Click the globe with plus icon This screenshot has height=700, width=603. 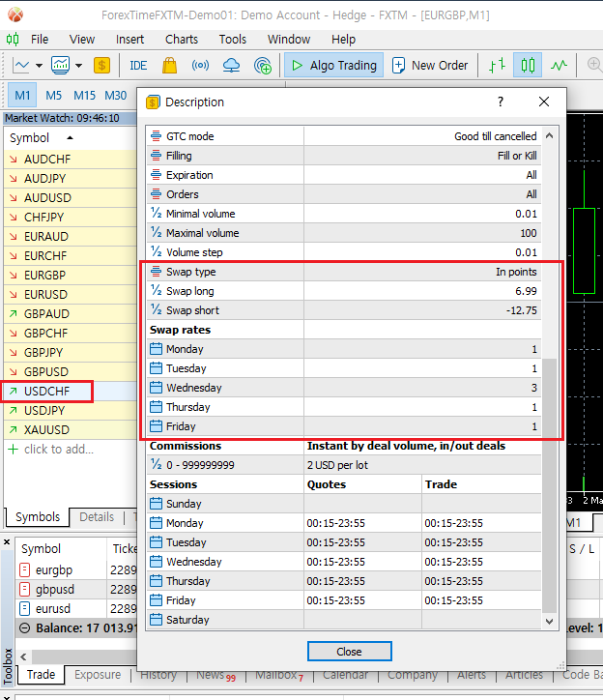tap(263, 66)
